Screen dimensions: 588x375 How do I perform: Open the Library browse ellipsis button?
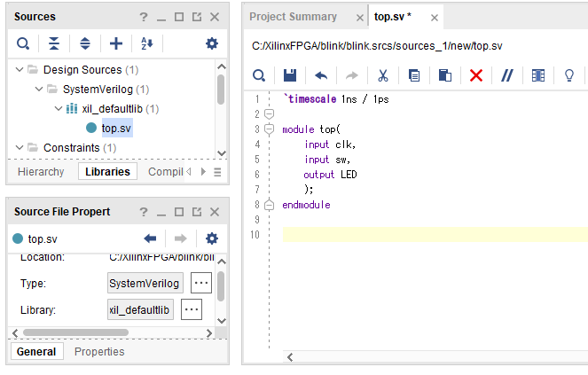coord(192,309)
